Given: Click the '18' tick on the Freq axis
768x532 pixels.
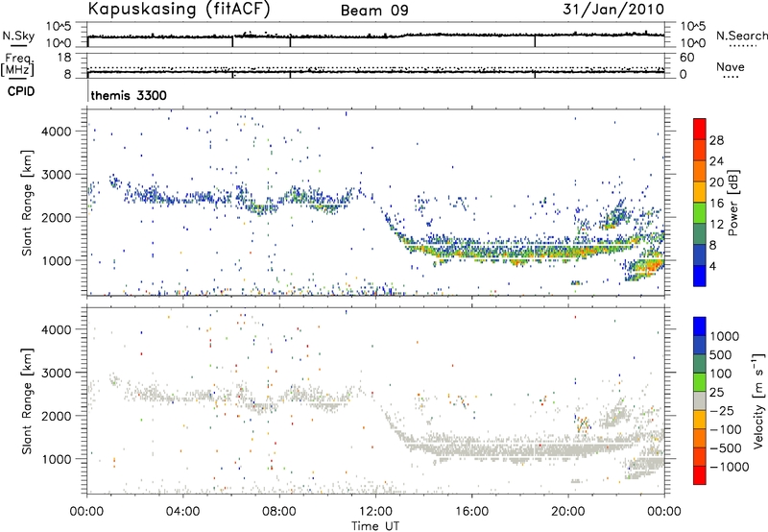Looking at the screenshot, I should (x=64, y=58).
